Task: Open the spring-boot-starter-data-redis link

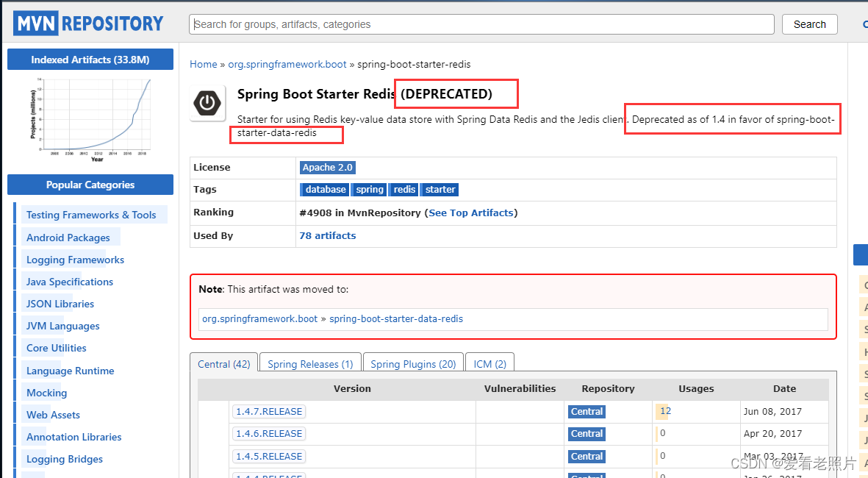Action: (396, 318)
